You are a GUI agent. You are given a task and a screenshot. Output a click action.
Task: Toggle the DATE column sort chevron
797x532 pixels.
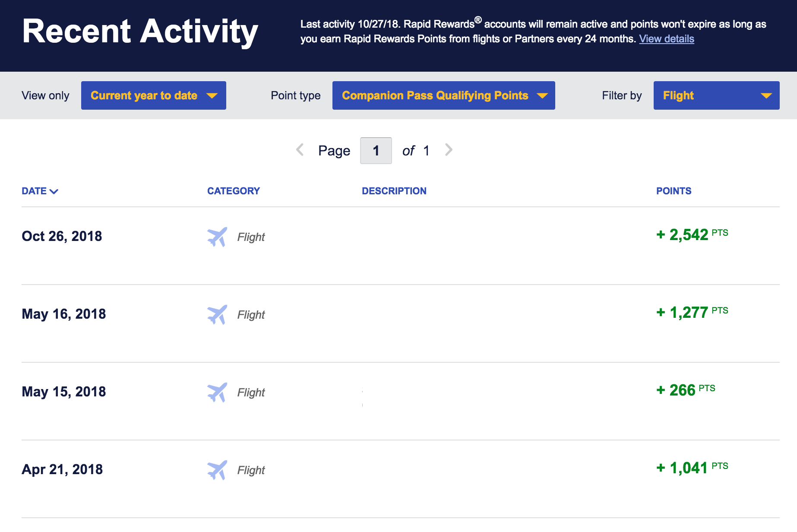pyautogui.click(x=54, y=191)
